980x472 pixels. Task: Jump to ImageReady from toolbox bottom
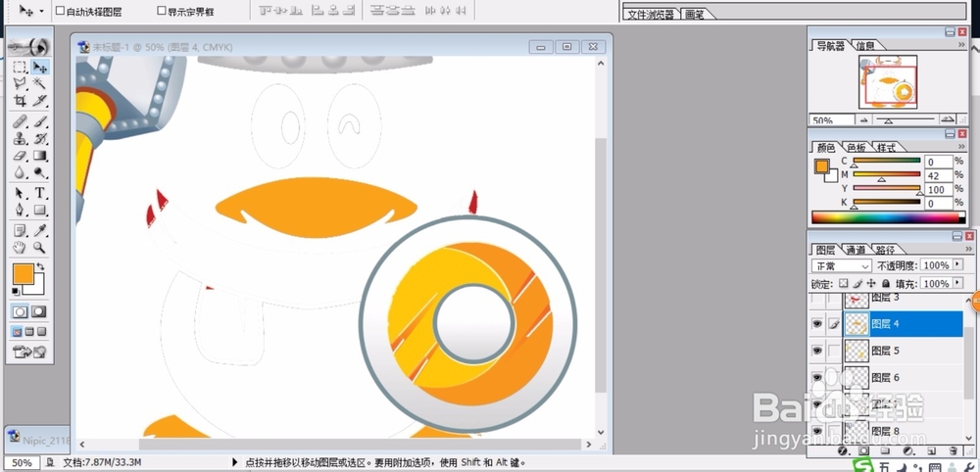[29, 353]
